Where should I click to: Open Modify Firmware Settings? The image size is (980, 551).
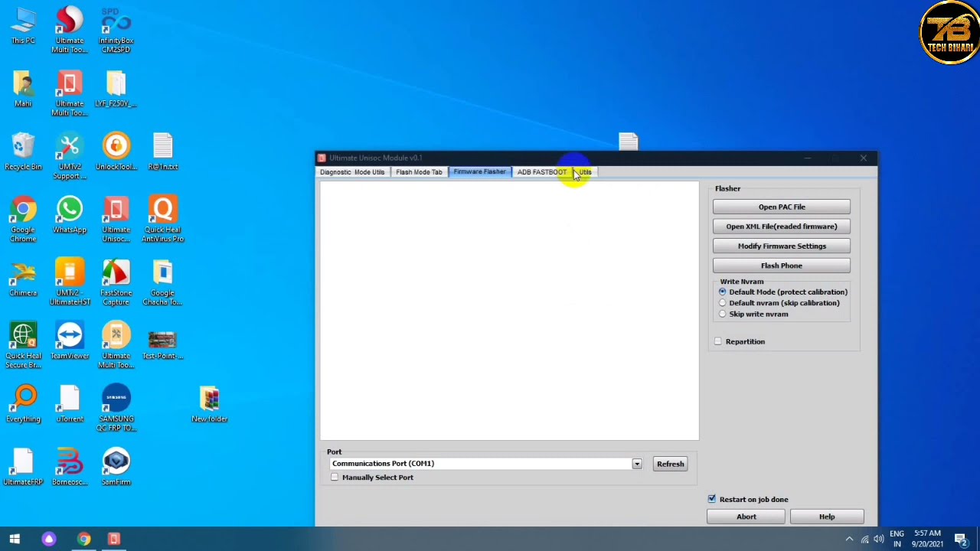(782, 246)
